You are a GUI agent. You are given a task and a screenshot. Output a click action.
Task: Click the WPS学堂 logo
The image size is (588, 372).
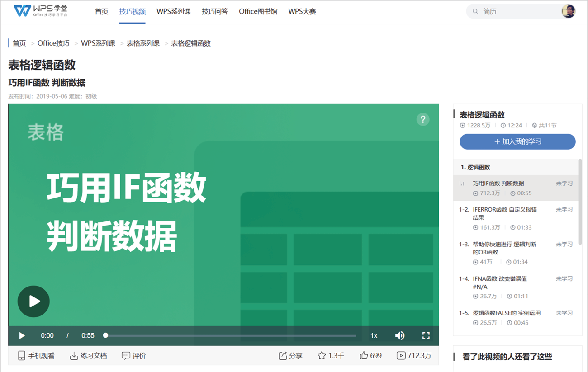[x=40, y=11]
